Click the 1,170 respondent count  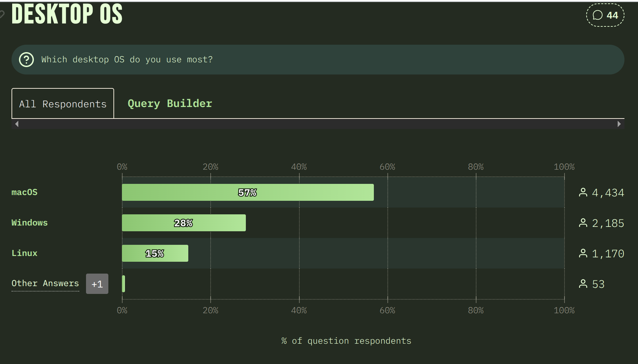click(x=608, y=254)
